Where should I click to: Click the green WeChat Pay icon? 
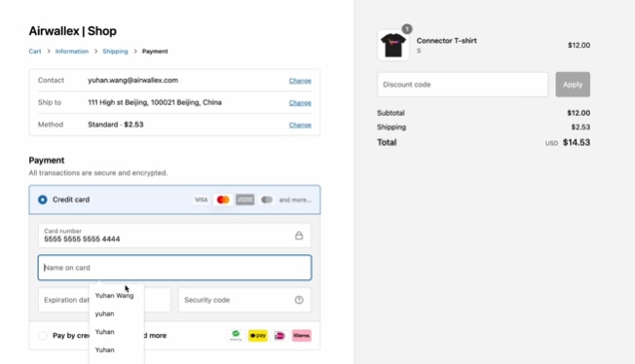click(x=236, y=335)
